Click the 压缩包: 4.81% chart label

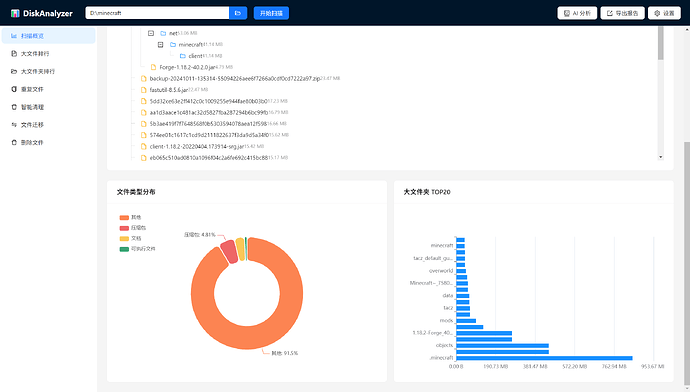pos(200,235)
